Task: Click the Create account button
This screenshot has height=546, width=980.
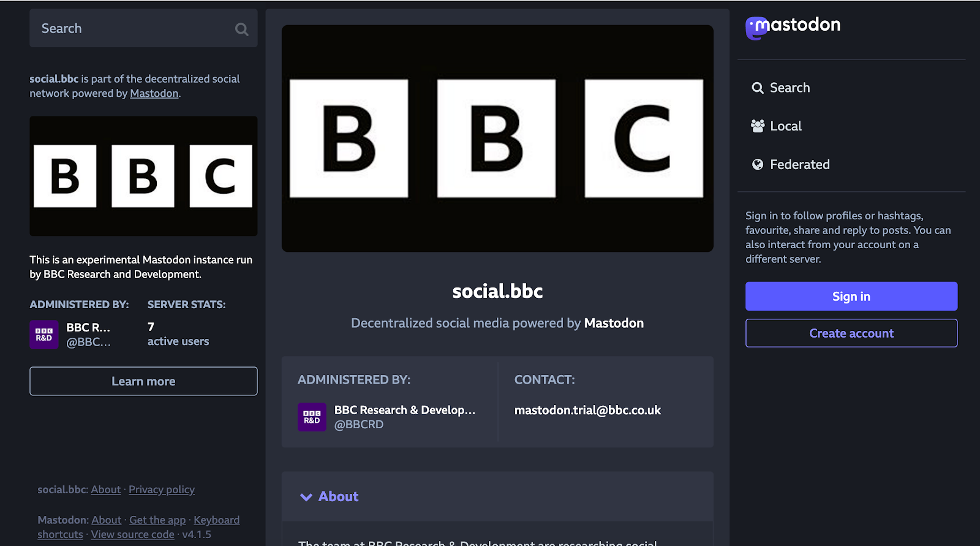Action: pyautogui.click(x=851, y=333)
